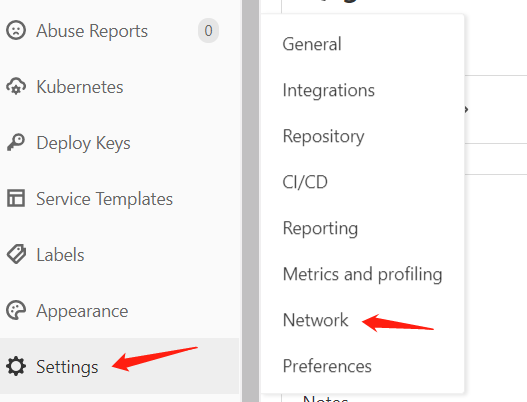Click the Abuse Reports sad face icon
The width and height of the screenshot is (527, 402).
pos(16,31)
